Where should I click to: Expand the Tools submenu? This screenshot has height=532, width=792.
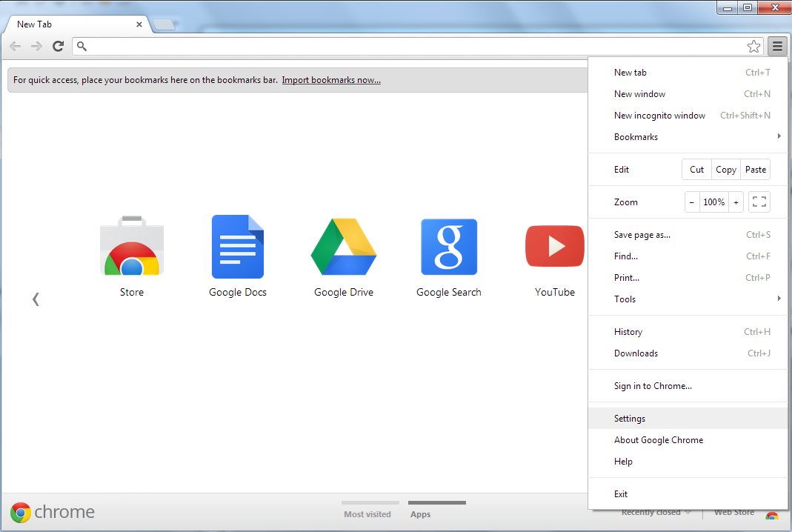(x=688, y=299)
